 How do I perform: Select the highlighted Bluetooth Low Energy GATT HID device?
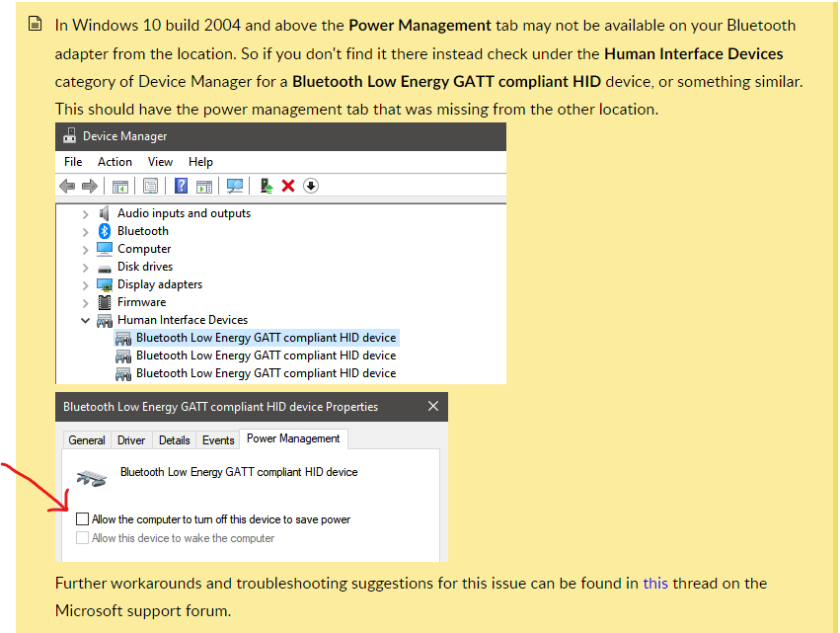(x=256, y=338)
